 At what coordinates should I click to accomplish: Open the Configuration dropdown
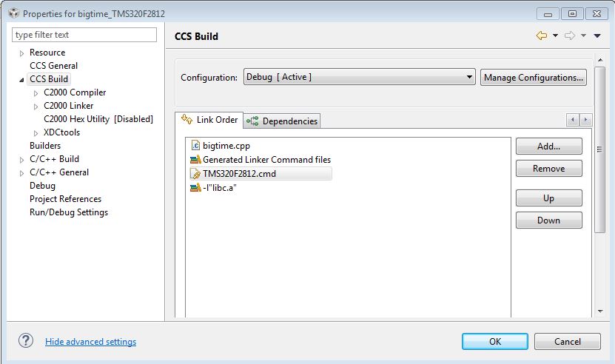469,77
